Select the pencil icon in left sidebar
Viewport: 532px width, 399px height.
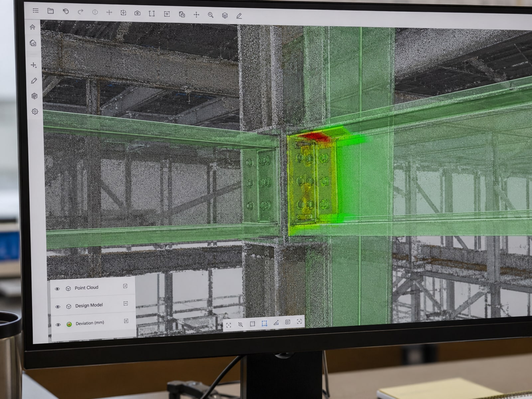34,81
